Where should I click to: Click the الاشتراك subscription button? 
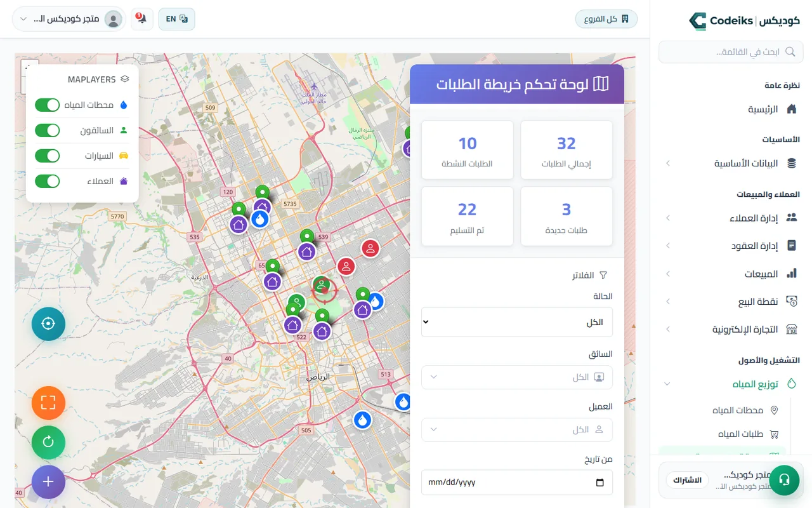687,479
